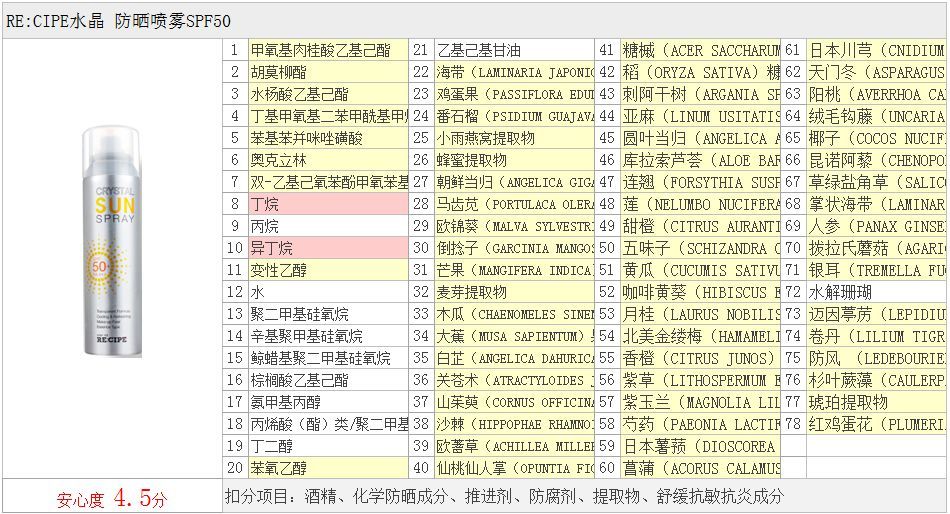The image size is (950, 514).
Task: Click ingredient cell 椰子 (Cocos)
Action: tap(876, 138)
